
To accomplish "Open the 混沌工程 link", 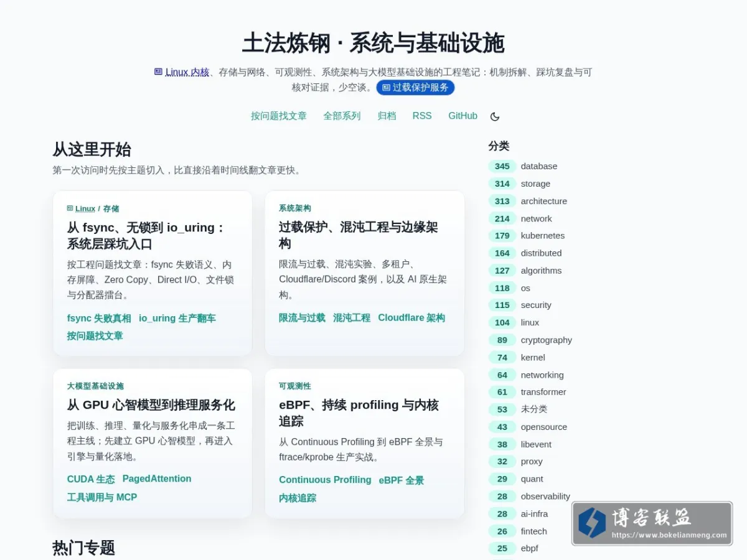I will coord(352,318).
